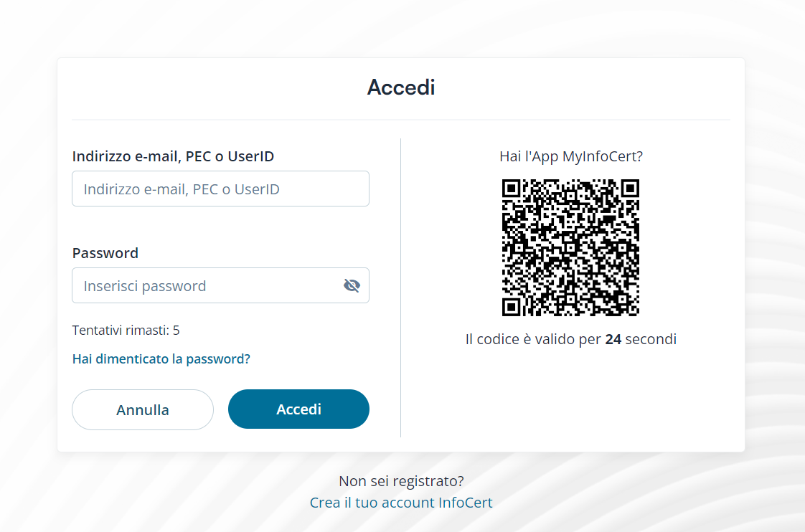Click the QR code's top-left finder square
Viewport: 805px width, 532px height.
tap(512, 189)
